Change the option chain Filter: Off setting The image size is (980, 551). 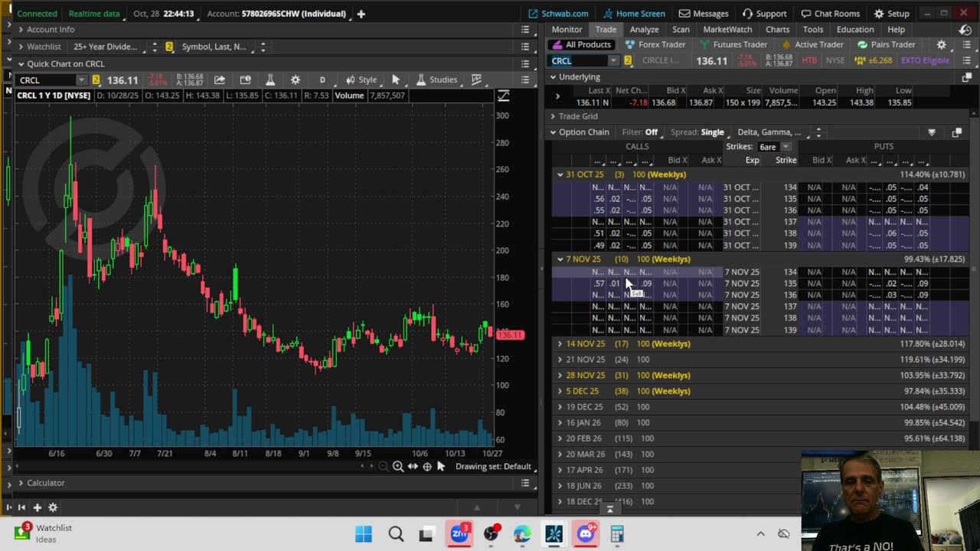coord(640,132)
